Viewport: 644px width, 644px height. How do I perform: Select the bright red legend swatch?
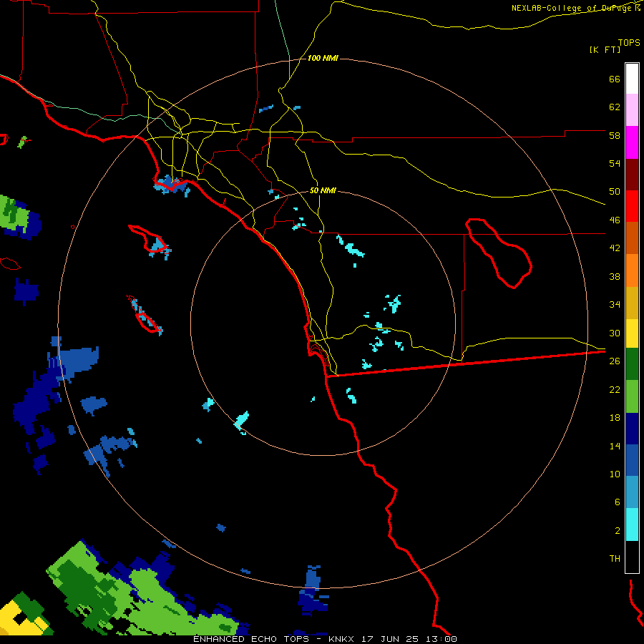click(632, 206)
